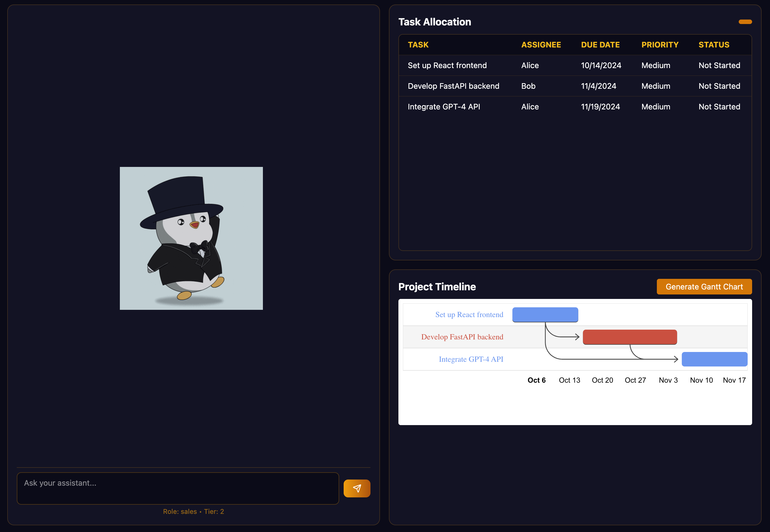Click the PRIORITY column header
This screenshot has height=532, width=770.
(x=660, y=45)
